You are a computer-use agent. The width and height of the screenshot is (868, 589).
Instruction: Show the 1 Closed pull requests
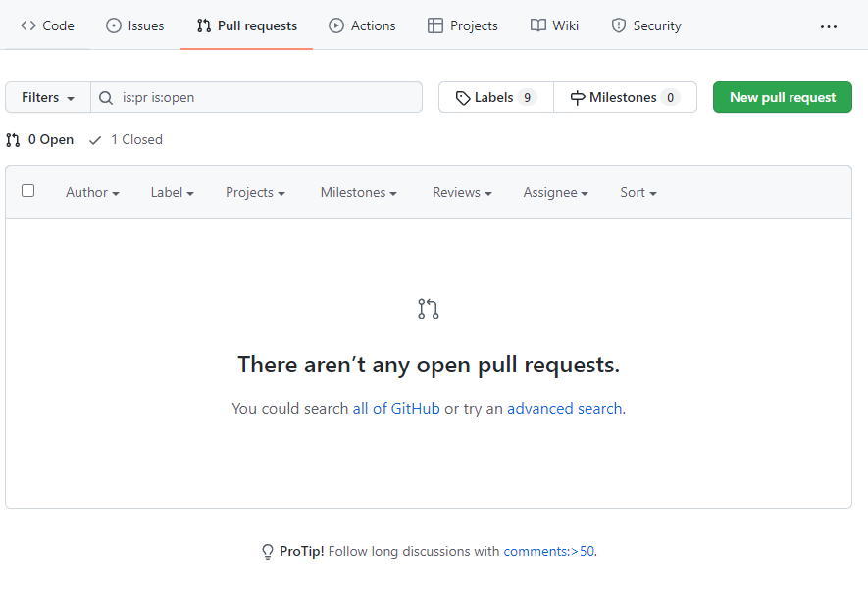click(x=126, y=140)
